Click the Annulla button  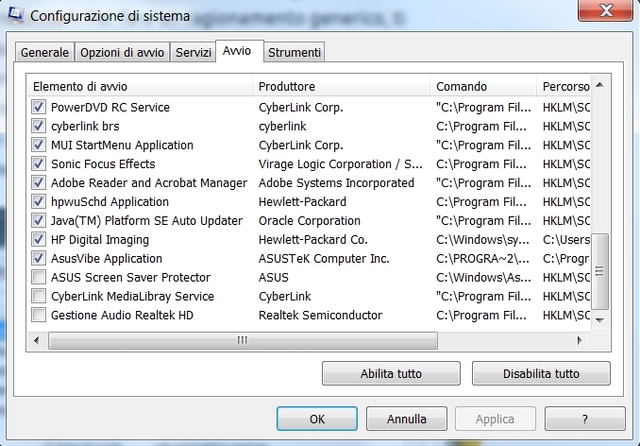tap(407, 419)
